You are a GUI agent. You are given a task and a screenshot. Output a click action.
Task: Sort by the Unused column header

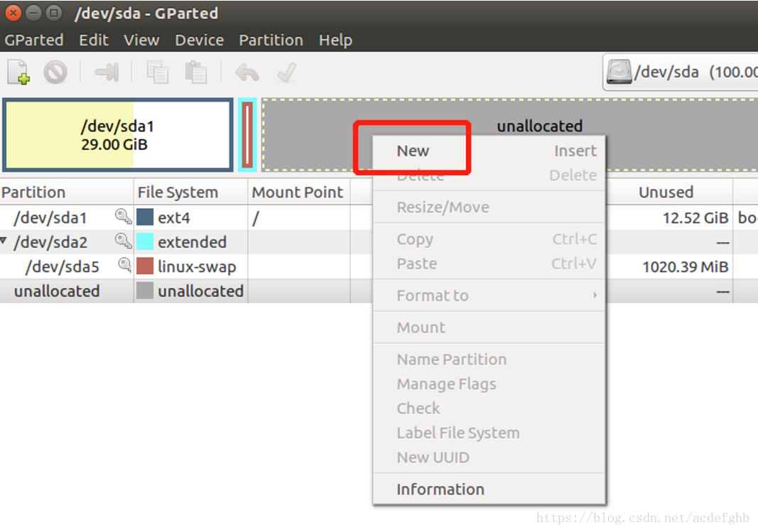click(x=669, y=192)
